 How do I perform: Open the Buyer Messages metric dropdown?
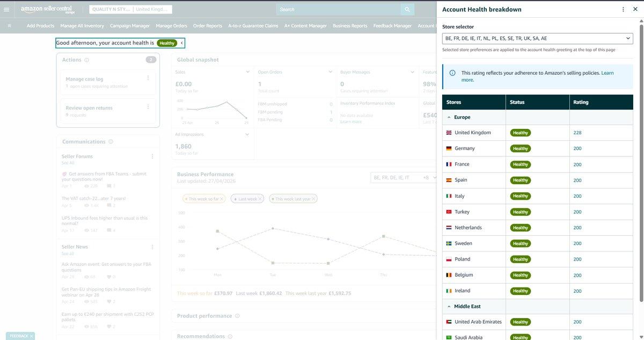pyautogui.click(x=412, y=72)
